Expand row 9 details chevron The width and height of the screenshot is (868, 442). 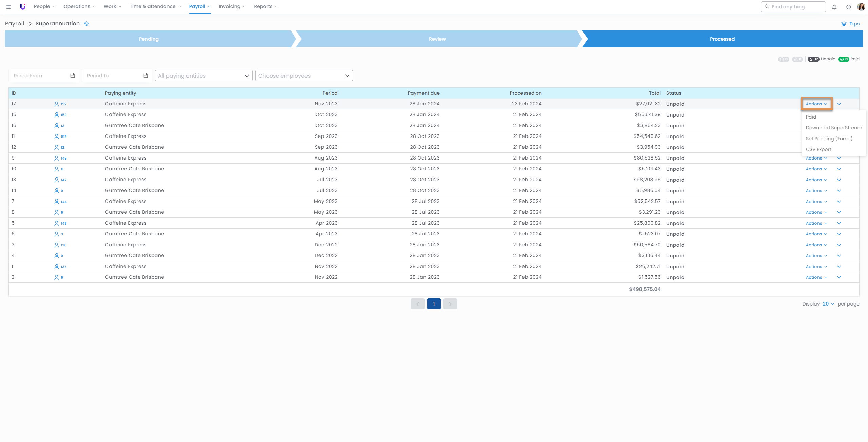pos(839,158)
